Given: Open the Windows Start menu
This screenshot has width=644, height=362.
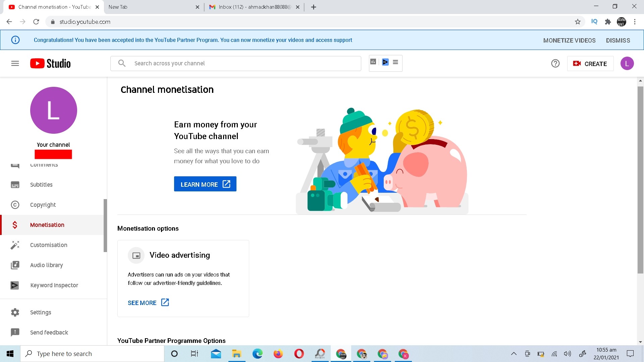Looking at the screenshot, I should [x=10, y=354].
